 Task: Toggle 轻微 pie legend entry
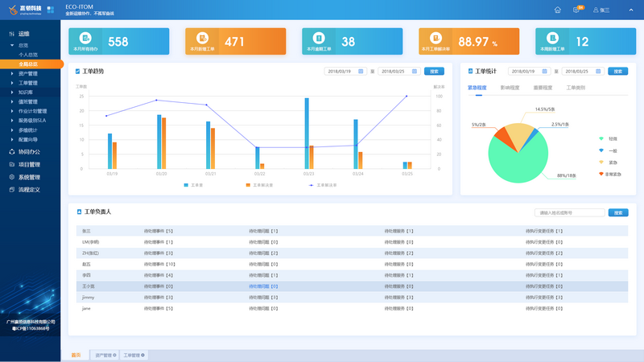coord(608,138)
